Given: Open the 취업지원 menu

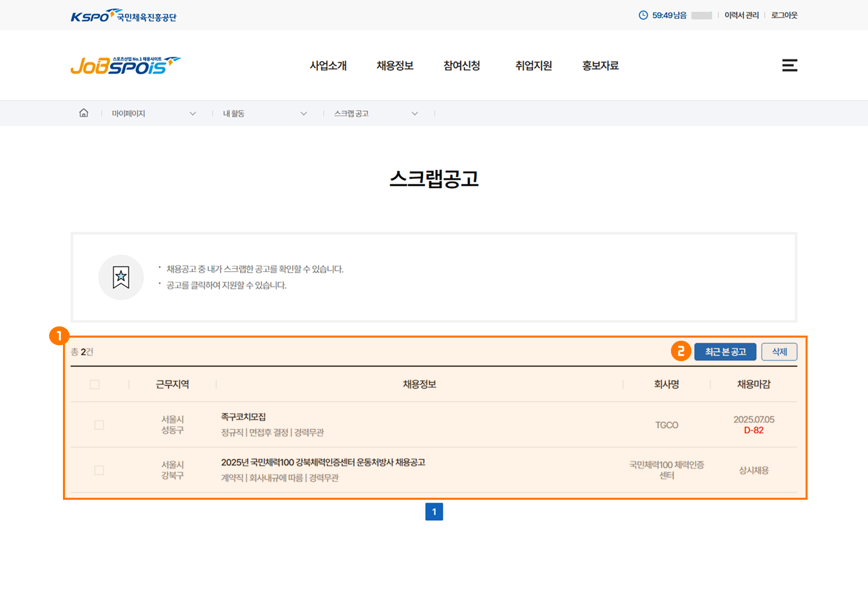Looking at the screenshot, I should [x=533, y=65].
